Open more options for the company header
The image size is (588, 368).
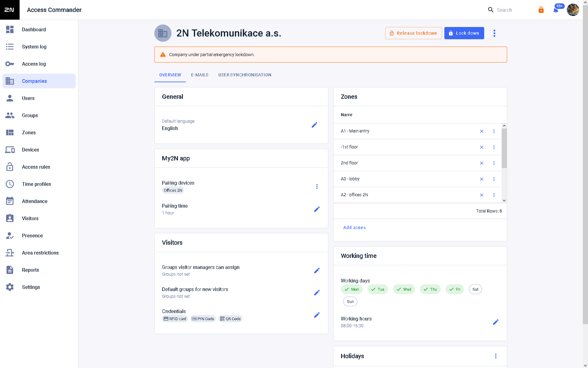(494, 33)
